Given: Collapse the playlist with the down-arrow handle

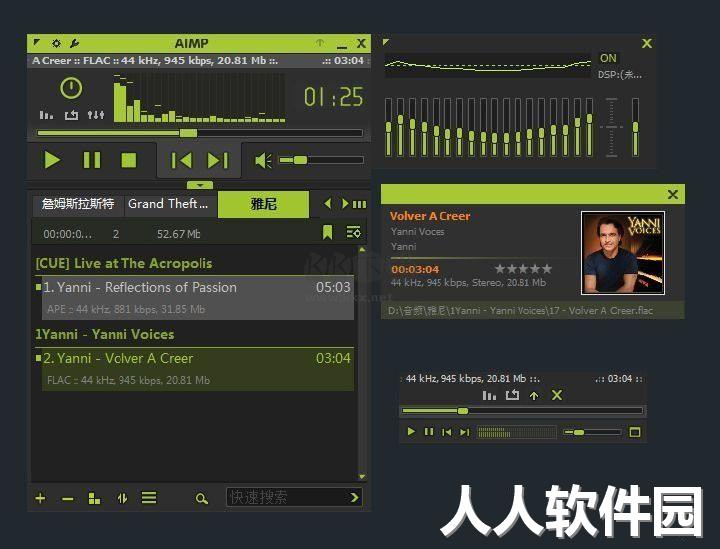Looking at the screenshot, I should pos(200,185).
